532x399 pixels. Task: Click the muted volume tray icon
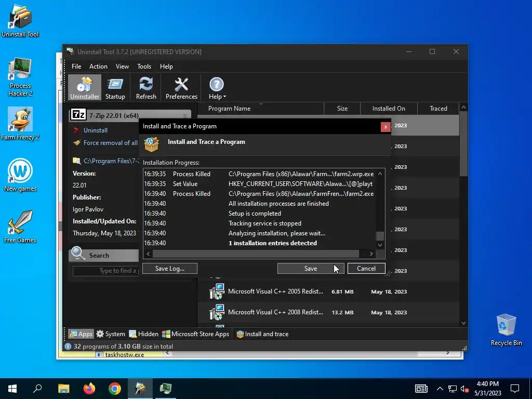[x=464, y=389]
